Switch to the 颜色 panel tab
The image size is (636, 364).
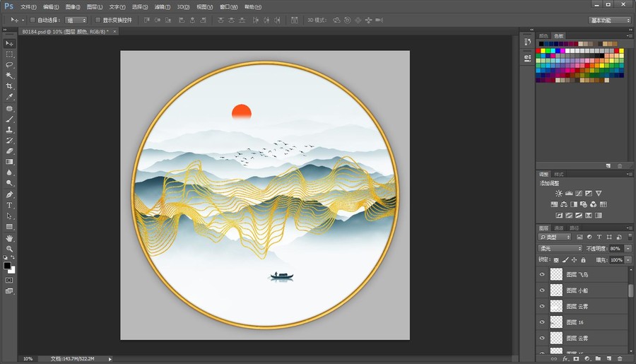pyautogui.click(x=543, y=36)
